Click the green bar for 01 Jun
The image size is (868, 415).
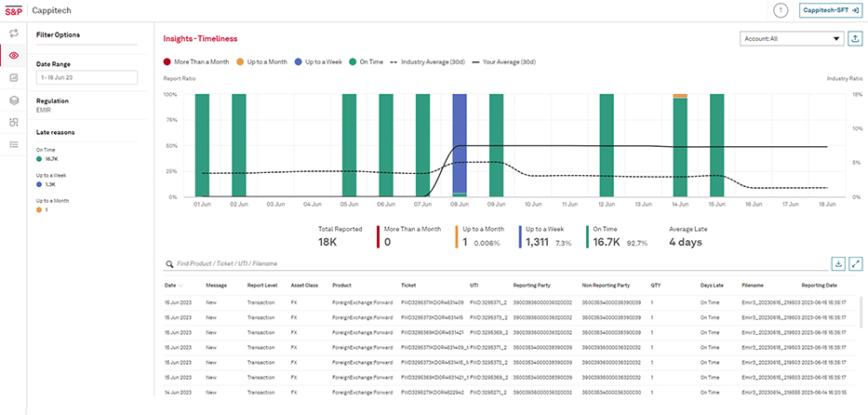click(202, 145)
